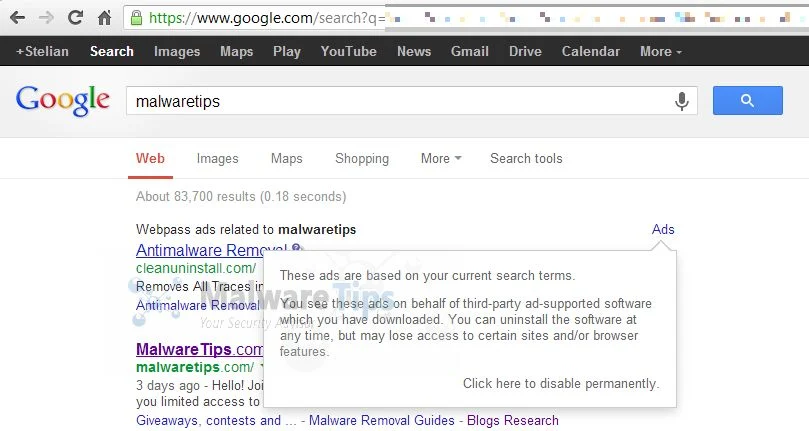The height and width of the screenshot is (431, 809).
Task: Click the blue magnifier search button
Action: coord(748,101)
